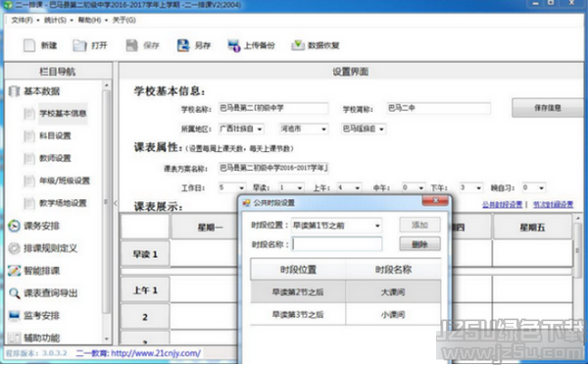Click 删除 button in the dialog
Image resolution: width=588 pixels, height=365 pixels.
pos(419,244)
